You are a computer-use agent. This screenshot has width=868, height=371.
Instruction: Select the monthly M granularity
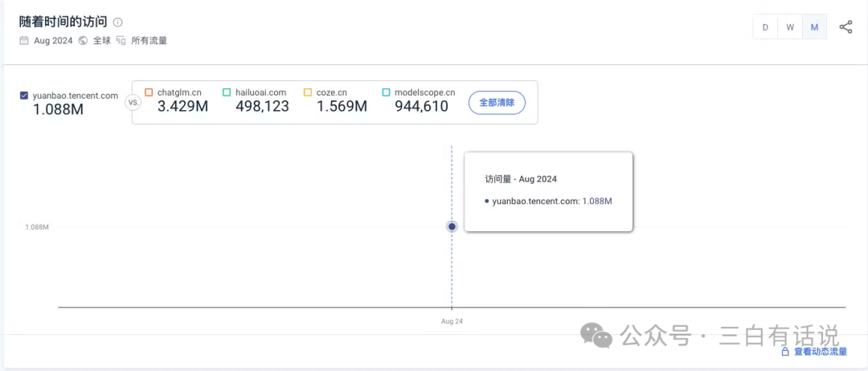[x=814, y=27]
